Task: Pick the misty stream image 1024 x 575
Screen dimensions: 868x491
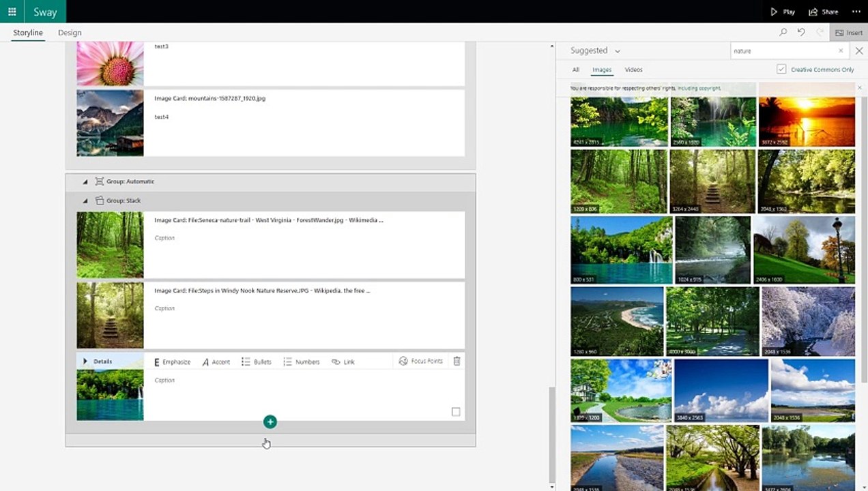Action: (712, 250)
